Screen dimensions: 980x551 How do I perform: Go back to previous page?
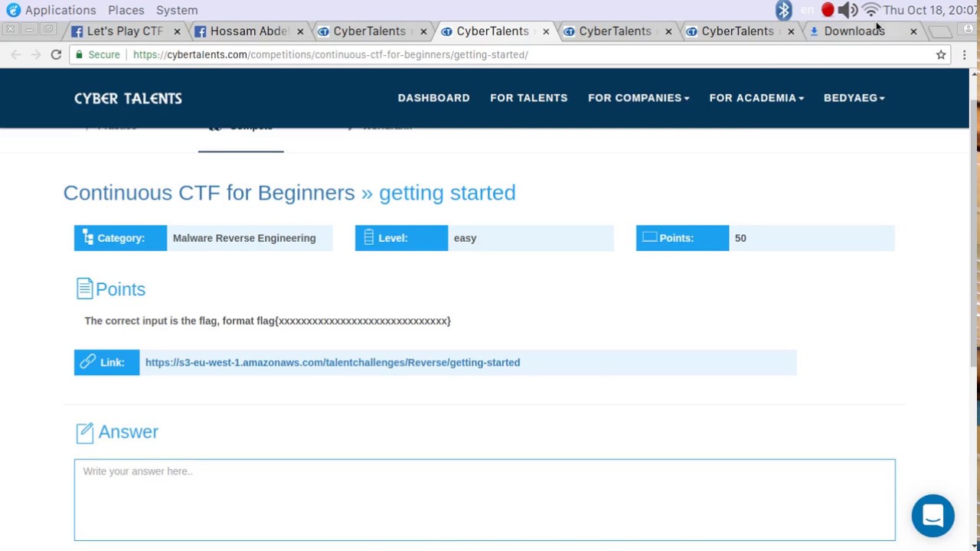pyautogui.click(x=15, y=54)
